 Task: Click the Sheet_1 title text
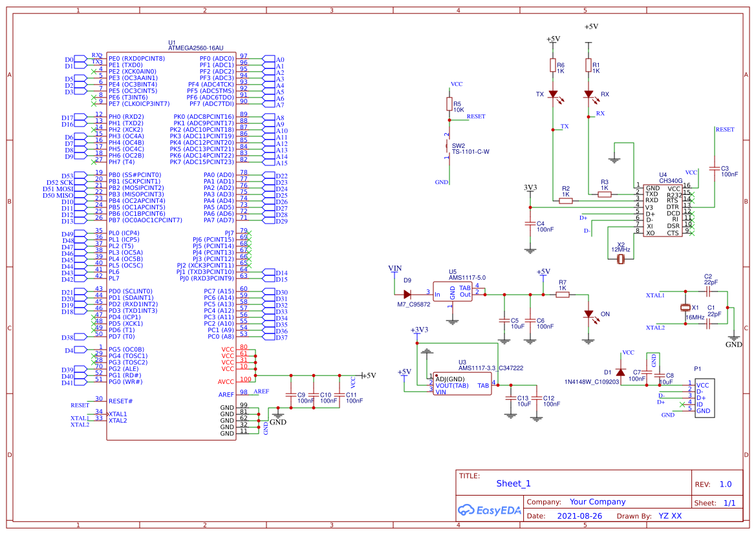512,483
